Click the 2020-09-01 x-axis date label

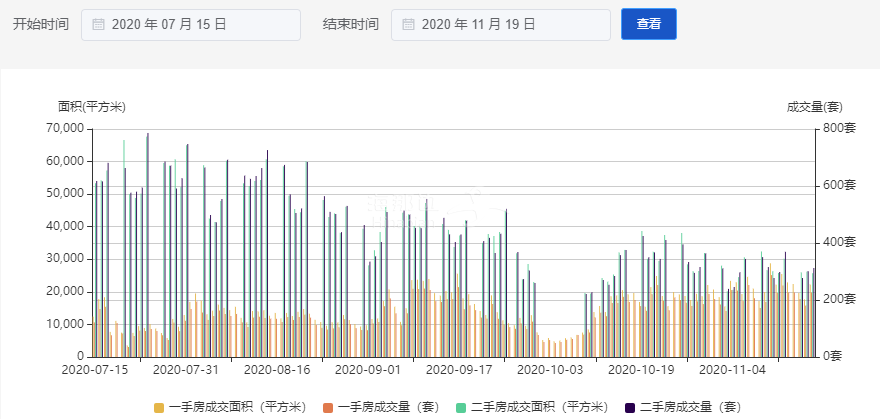pos(368,370)
